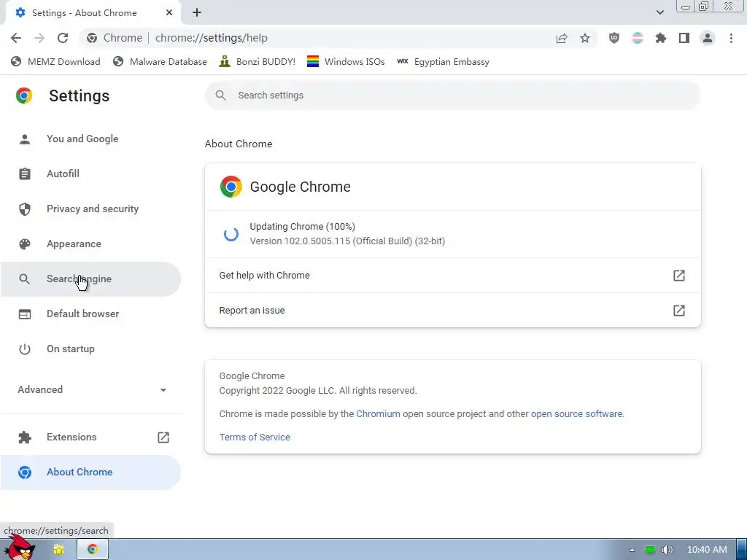The height and width of the screenshot is (560, 747).
Task: Click the green network tray icon
Action: click(650, 550)
